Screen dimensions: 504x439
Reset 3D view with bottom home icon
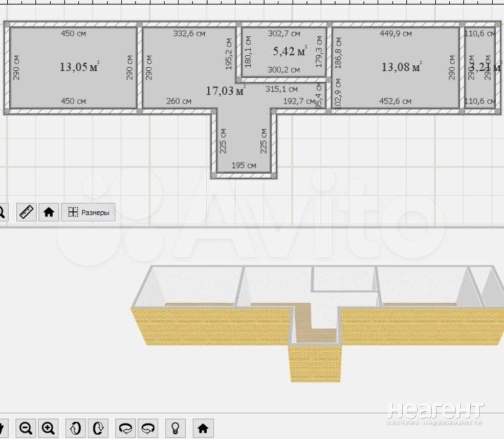[x=203, y=427]
